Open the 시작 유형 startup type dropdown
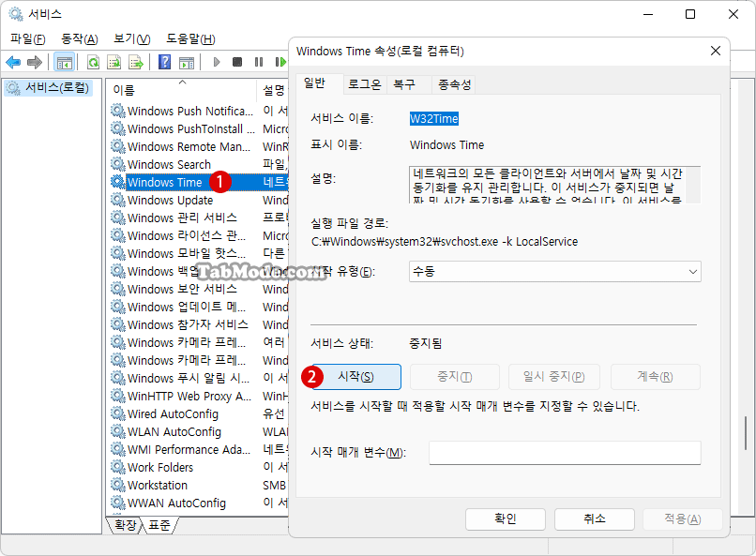Screen dimensions: 756x556 [555, 272]
